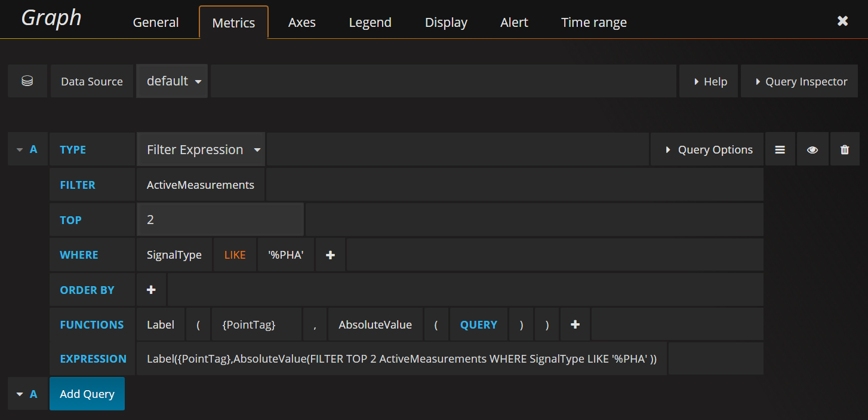This screenshot has height=420, width=868.
Task: Click the LIKE operator in WHERE row
Action: (235, 255)
